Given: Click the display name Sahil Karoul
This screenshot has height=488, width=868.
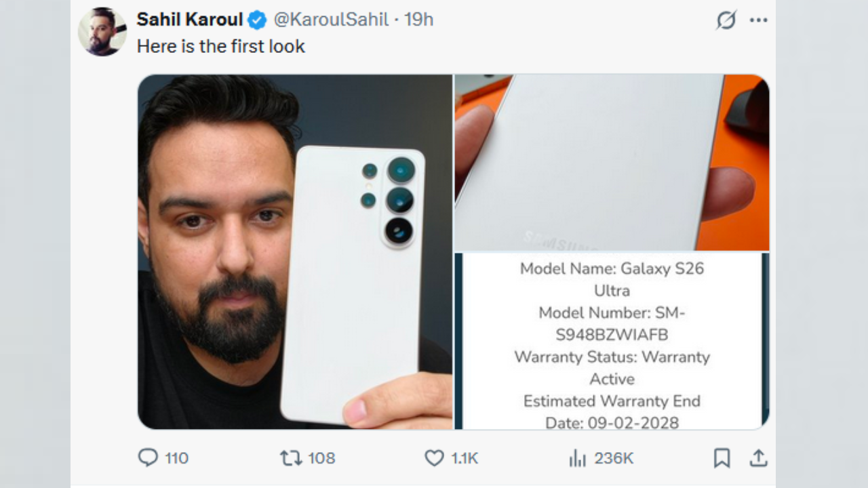Looking at the screenshot, I should point(190,20).
